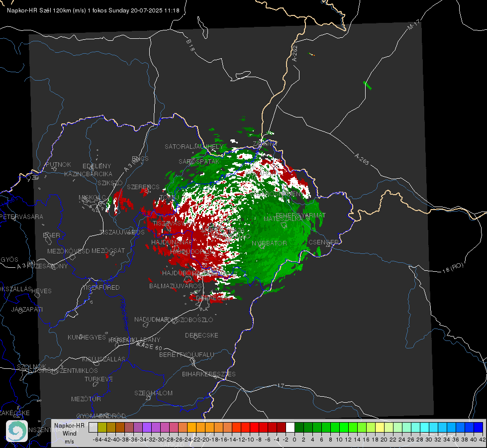Click the KAZINCBARCIKA town label
The image size is (487, 448).
tap(88, 174)
